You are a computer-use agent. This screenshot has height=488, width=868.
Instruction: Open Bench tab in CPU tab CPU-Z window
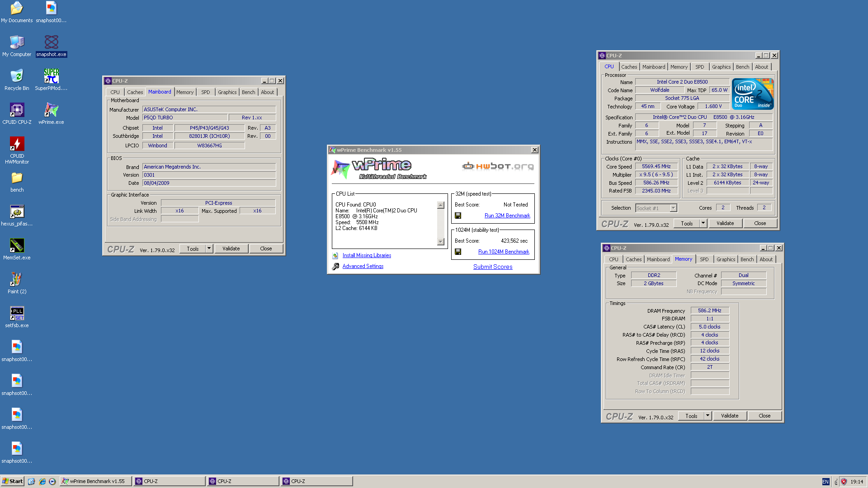point(742,67)
